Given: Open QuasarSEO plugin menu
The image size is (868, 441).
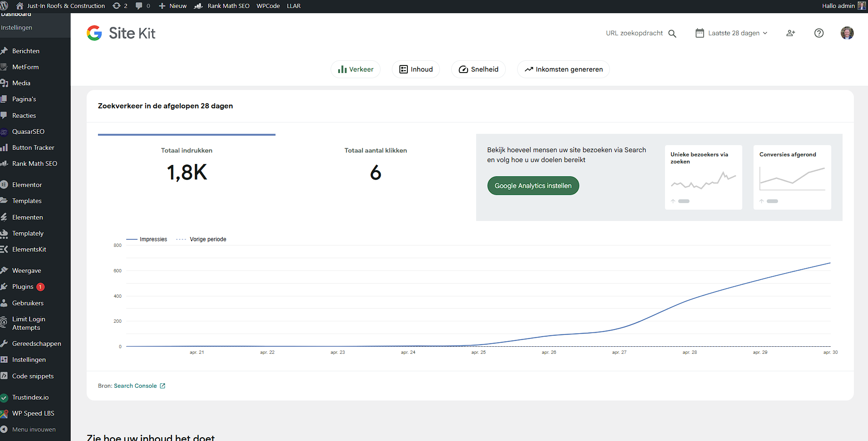Looking at the screenshot, I should [28, 131].
